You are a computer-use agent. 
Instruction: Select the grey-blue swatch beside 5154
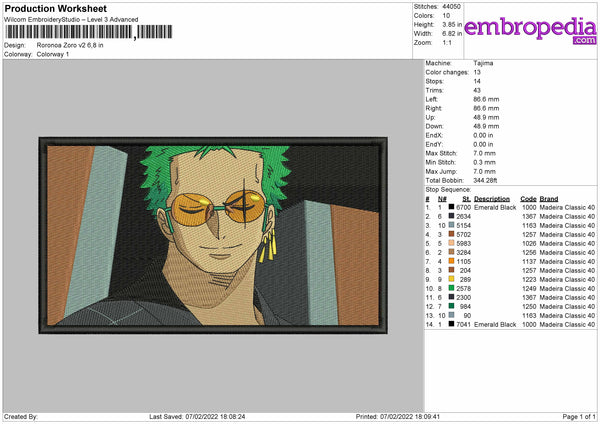(451, 225)
